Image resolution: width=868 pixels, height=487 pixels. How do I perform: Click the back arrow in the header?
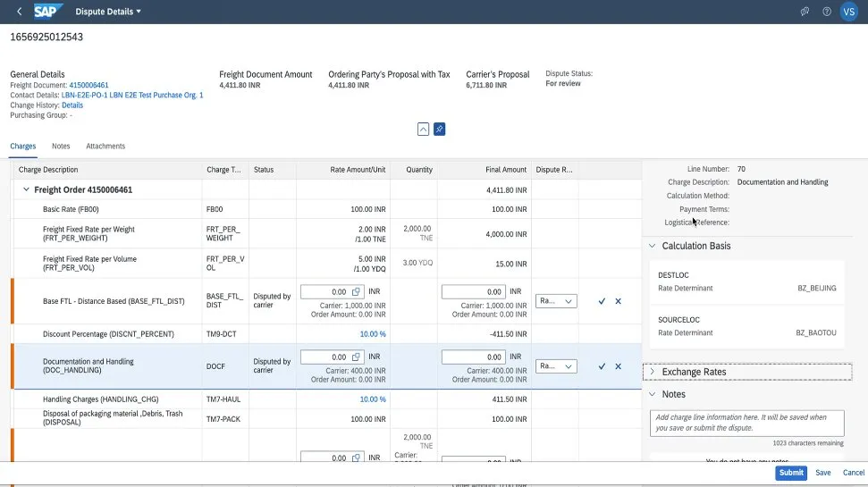click(x=20, y=12)
